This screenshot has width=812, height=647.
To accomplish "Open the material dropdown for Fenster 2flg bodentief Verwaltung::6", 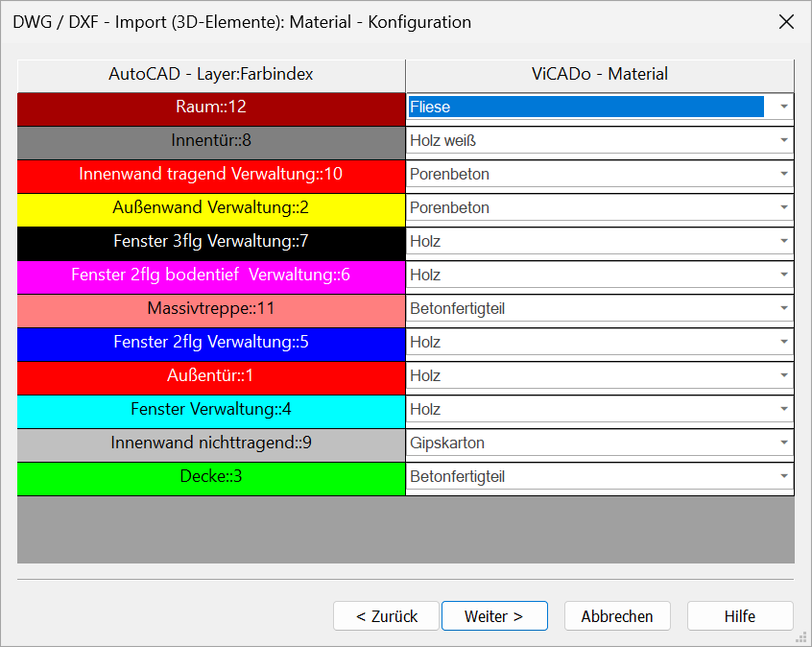I will [783, 275].
